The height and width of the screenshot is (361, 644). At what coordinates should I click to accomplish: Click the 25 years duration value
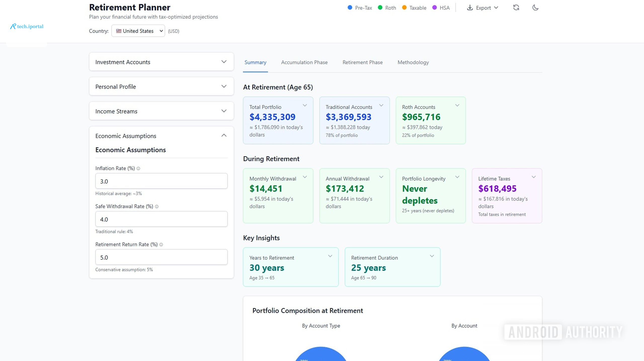click(369, 268)
